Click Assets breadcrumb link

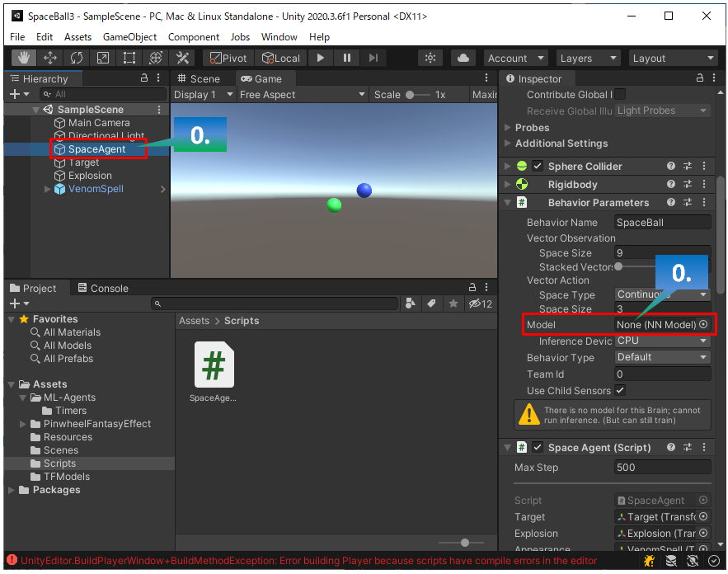click(194, 321)
